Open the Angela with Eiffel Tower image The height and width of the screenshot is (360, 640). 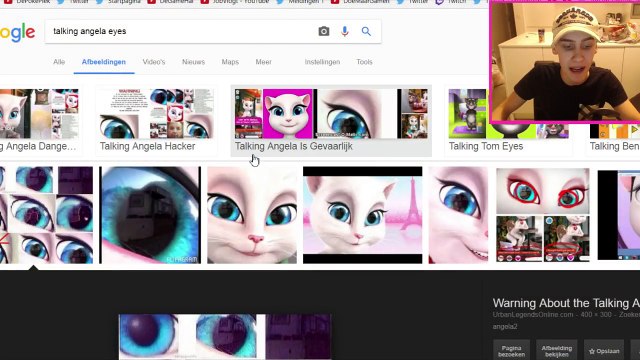click(x=362, y=215)
